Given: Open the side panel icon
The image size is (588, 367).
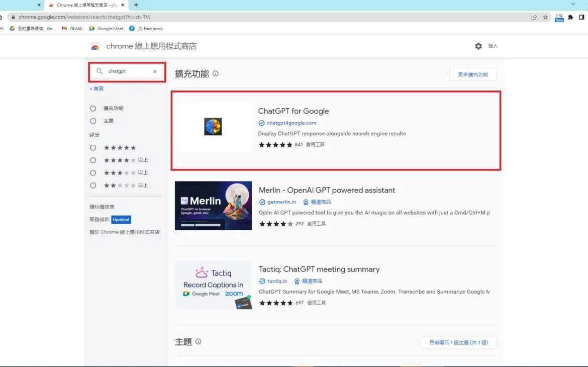Looking at the screenshot, I should (x=581, y=17).
